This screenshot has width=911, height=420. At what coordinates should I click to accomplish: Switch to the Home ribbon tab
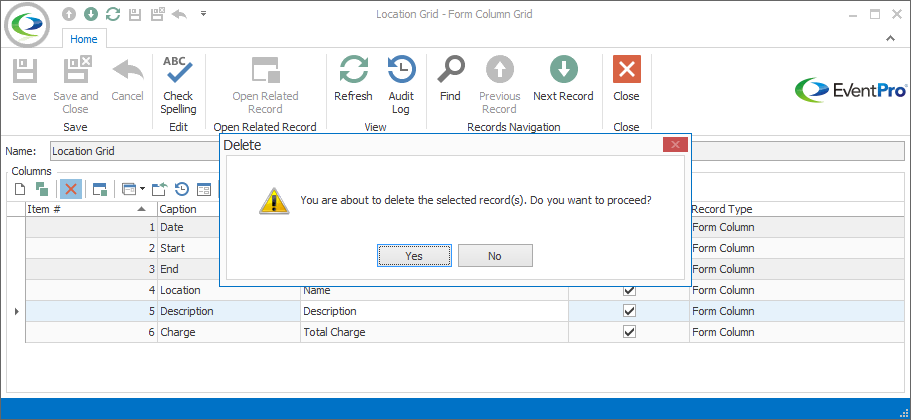pyautogui.click(x=84, y=39)
